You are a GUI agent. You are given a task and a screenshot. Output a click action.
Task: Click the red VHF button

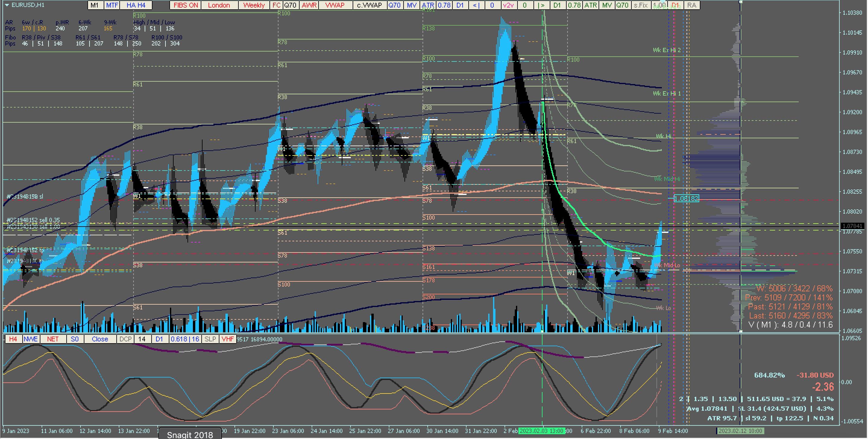pos(228,339)
